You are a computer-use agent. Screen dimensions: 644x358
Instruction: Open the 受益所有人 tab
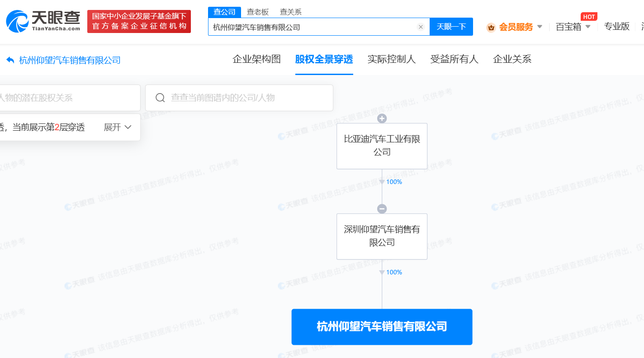click(x=454, y=59)
